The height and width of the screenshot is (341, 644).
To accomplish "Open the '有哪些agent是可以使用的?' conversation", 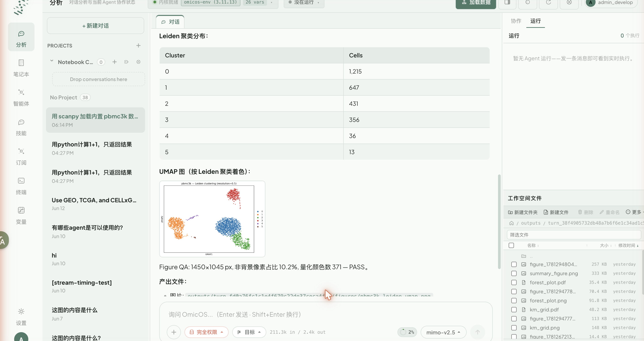I will click(95, 231).
